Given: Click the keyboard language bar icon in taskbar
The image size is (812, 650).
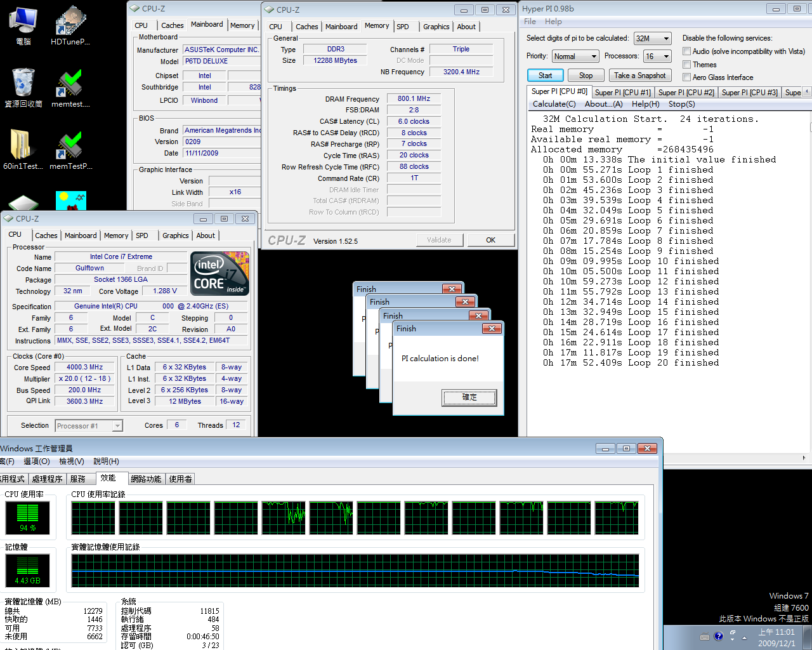Looking at the screenshot, I should point(705,637).
